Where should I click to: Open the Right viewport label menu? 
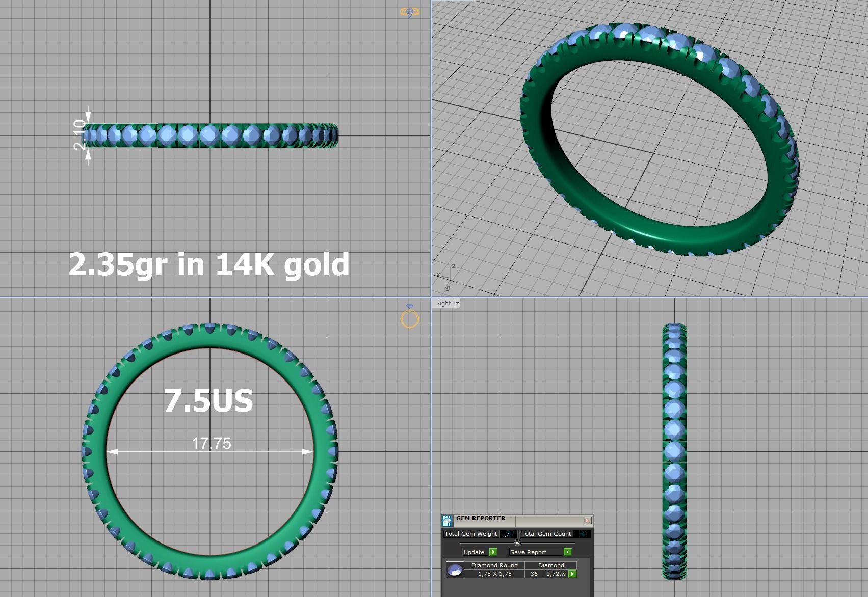point(443,303)
